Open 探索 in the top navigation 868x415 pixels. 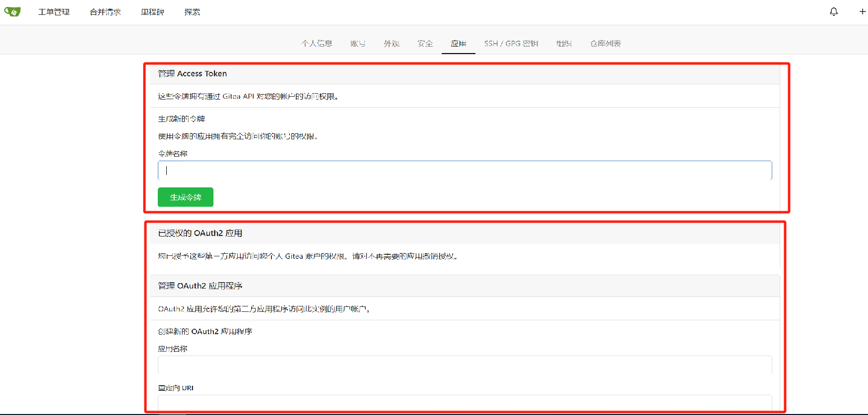tap(192, 12)
